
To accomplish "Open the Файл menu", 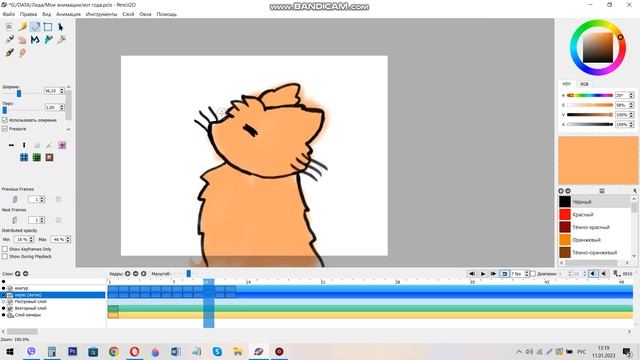I will [x=9, y=14].
